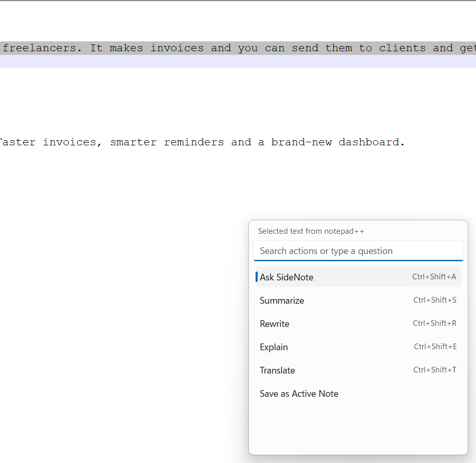Screen dimensions: 476x463
Task: Click the Ctrl+Shift+T shortcut hint
Action: point(435,370)
